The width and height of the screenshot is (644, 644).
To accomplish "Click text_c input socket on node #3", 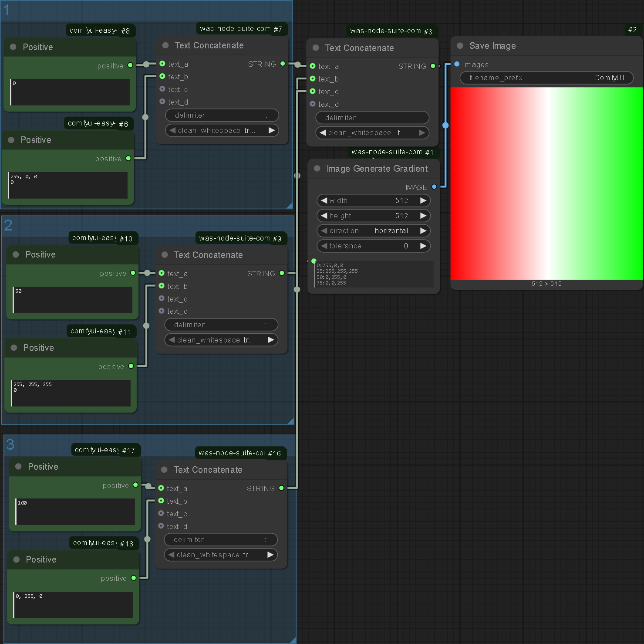I will point(313,92).
